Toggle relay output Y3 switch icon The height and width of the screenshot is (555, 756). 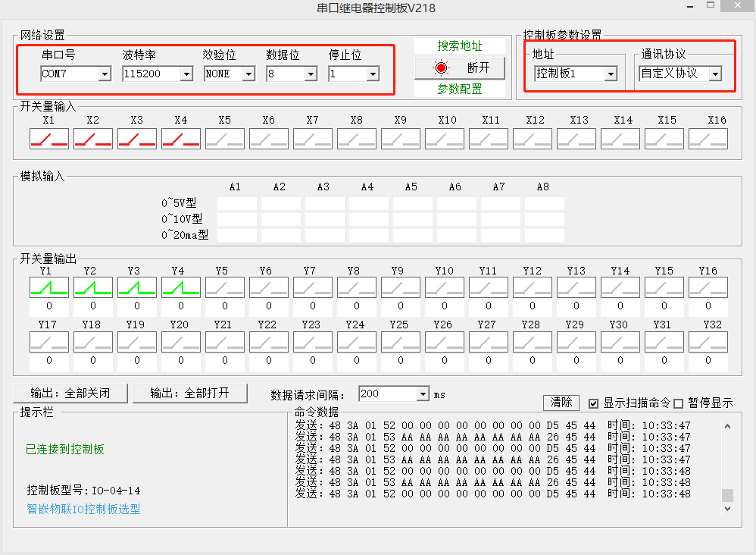(x=137, y=287)
